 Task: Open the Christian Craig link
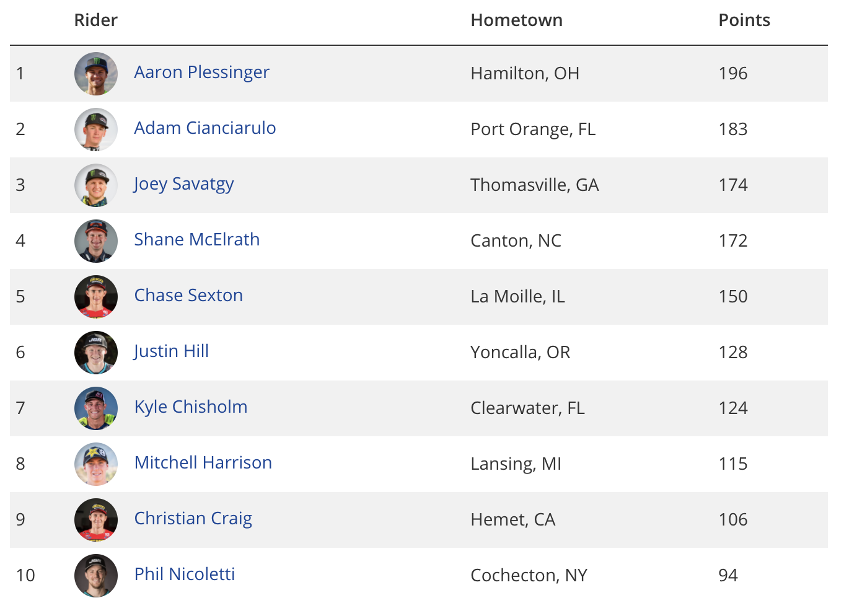(x=193, y=518)
